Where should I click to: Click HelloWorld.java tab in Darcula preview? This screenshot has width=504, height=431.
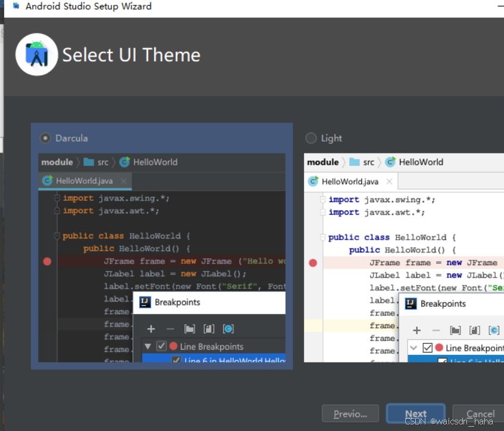(x=85, y=181)
